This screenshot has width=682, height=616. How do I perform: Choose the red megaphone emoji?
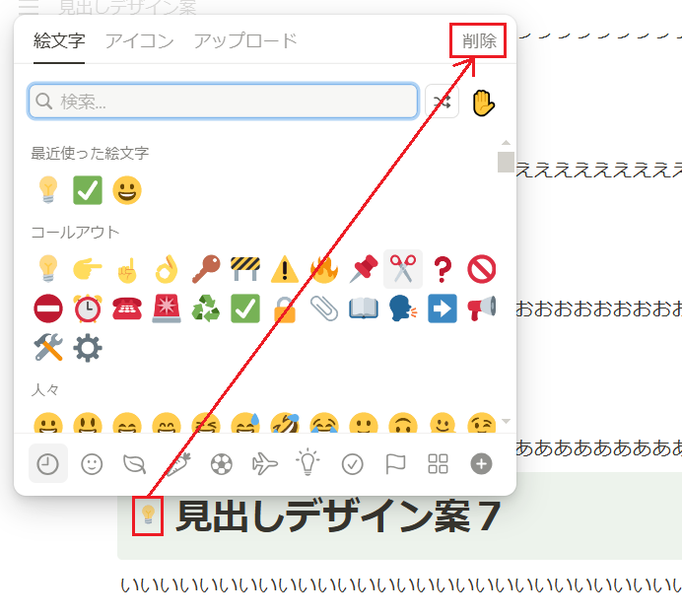pos(482,308)
